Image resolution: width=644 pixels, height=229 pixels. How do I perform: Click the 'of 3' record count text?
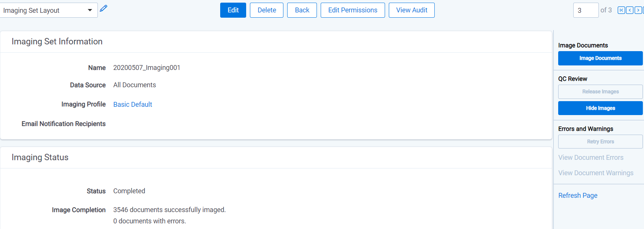[x=606, y=10]
